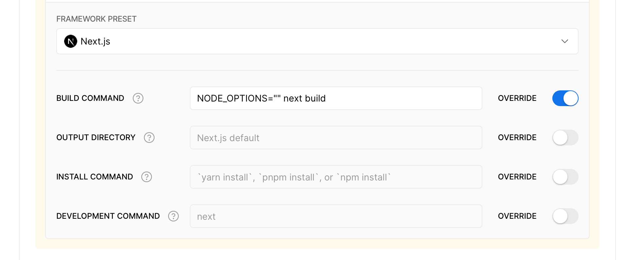The image size is (644, 260).
Task: Enable the Development Command override toggle
Action: click(x=565, y=216)
